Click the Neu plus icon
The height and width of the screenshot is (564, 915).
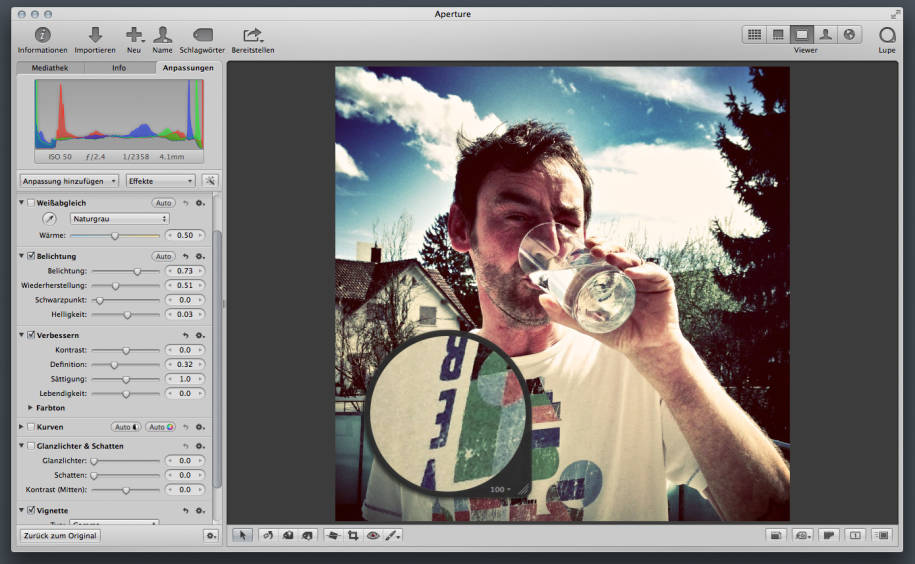pos(134,35)
